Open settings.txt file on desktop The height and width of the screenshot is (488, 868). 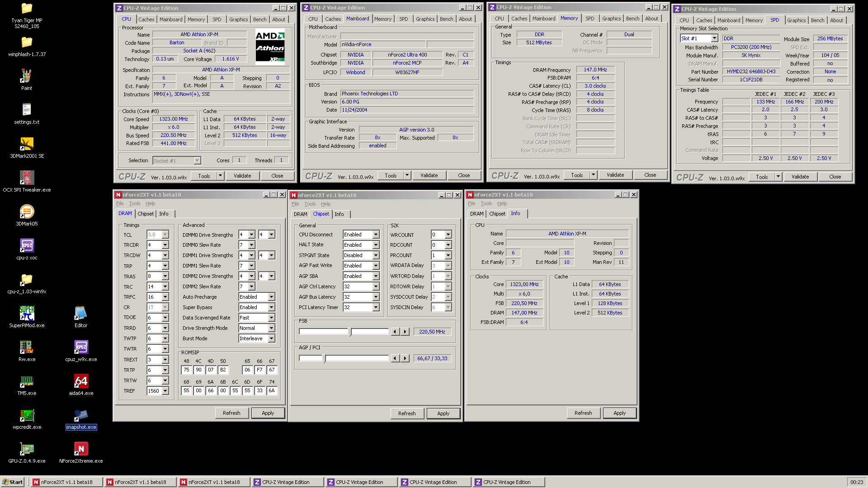27,114
